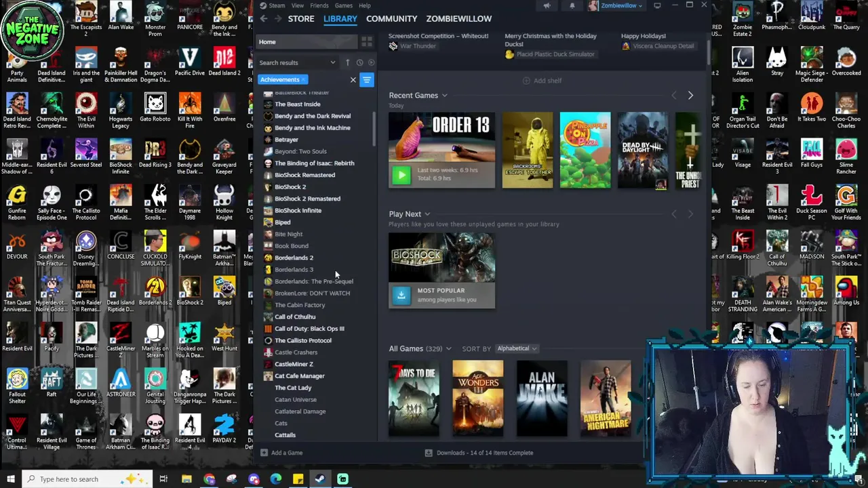Open the Downloads status at bottom

tap(479, 453)
